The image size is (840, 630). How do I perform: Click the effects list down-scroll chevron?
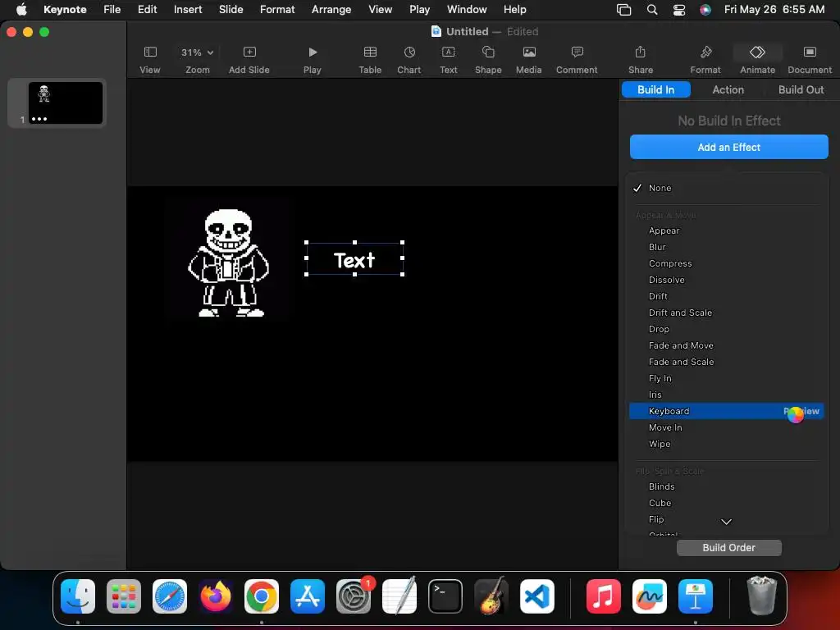tap(727, 522)
